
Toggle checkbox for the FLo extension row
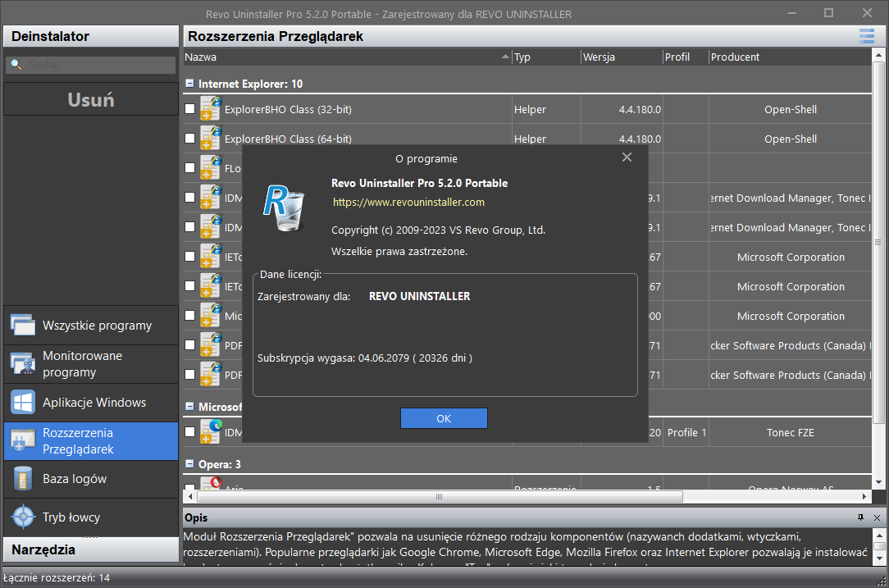coord(190,167)
